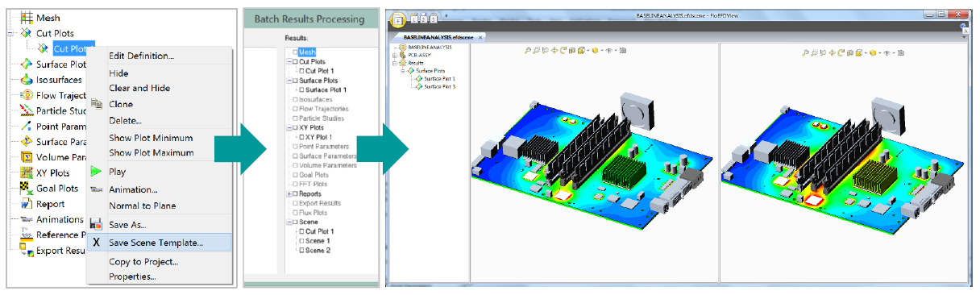
Task: Open the Report item icon
Action: [x=26, y=204]
